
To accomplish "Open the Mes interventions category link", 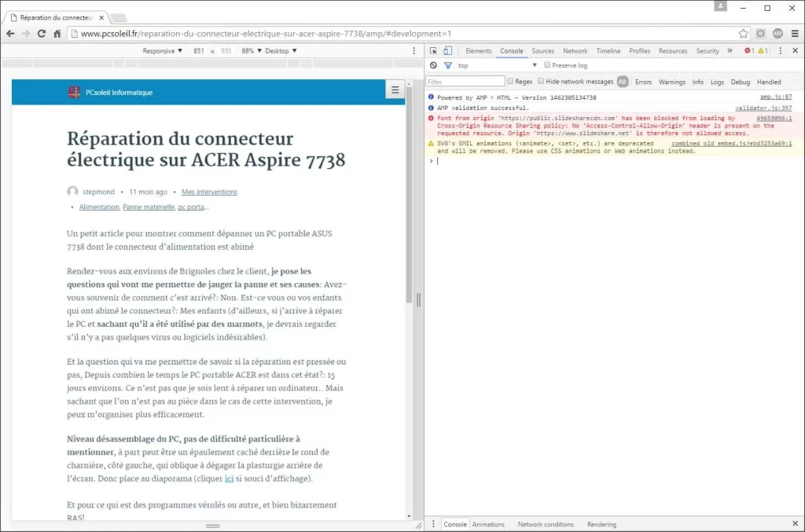I will point(209,192).
